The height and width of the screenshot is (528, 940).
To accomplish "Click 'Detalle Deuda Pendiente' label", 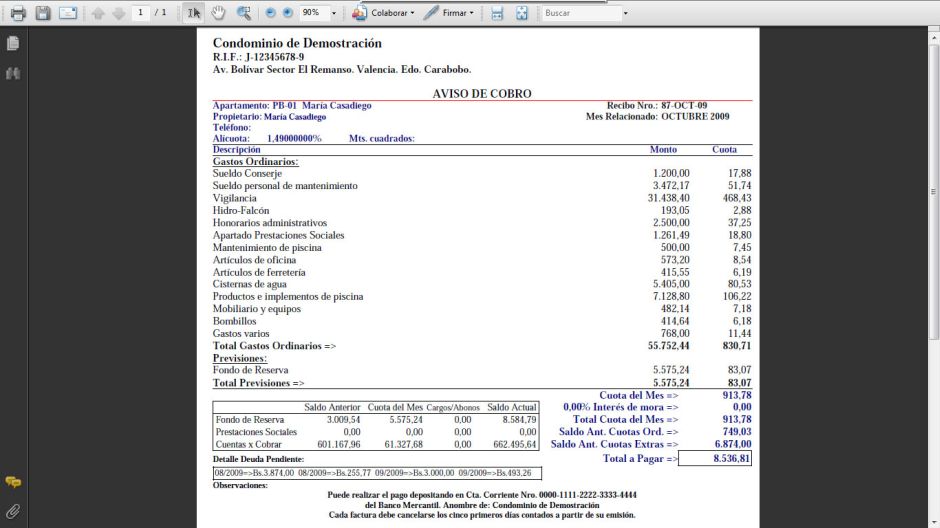I will (258, 459).
